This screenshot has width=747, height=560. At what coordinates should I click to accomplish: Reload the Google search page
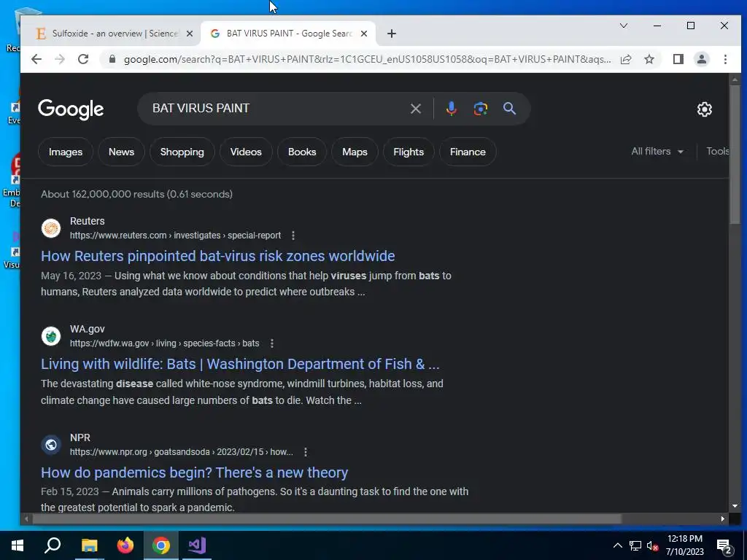(x=83, y=59)
